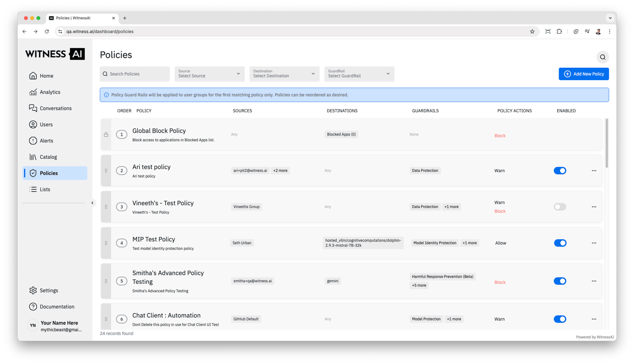Screen dimensions: 634x364
Task: Reload the page in the browser
Action: (x=46, y=32)
